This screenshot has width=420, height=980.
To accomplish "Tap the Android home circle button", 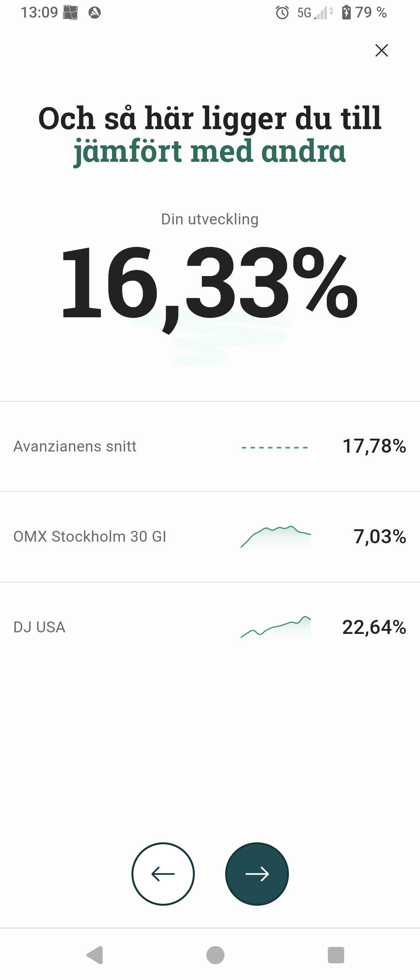I will pyautogui.click(x=215, y=955).
